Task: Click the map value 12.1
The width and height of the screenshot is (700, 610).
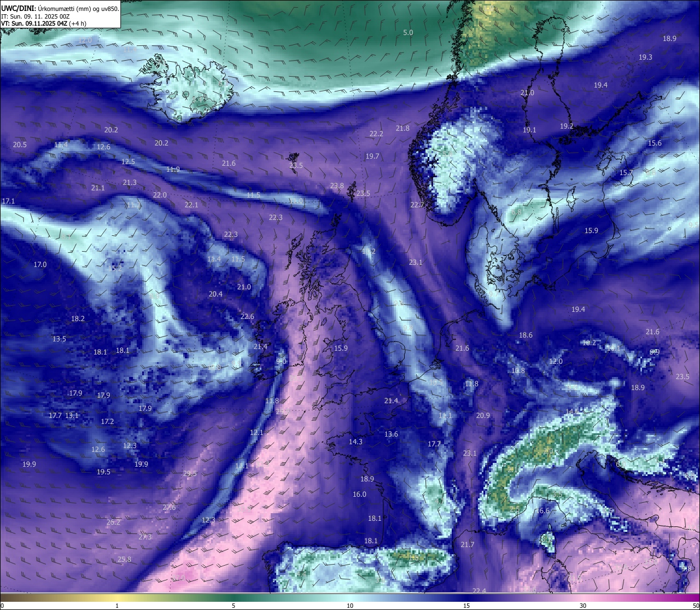Action: [256, 432]
